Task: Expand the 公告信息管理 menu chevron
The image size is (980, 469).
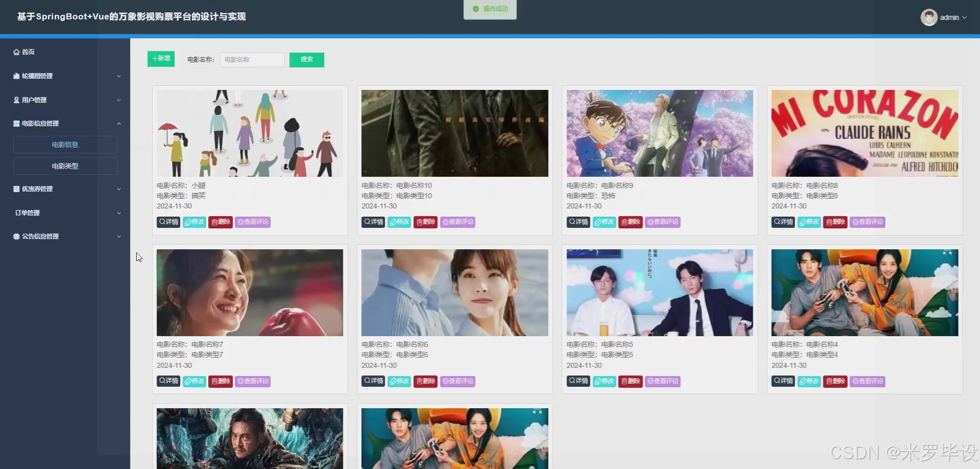Action: (119, 237)
